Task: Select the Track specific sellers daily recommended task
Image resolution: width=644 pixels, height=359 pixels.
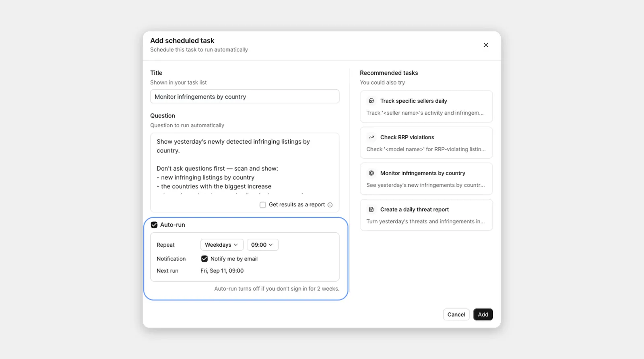Action: point(426,107)
